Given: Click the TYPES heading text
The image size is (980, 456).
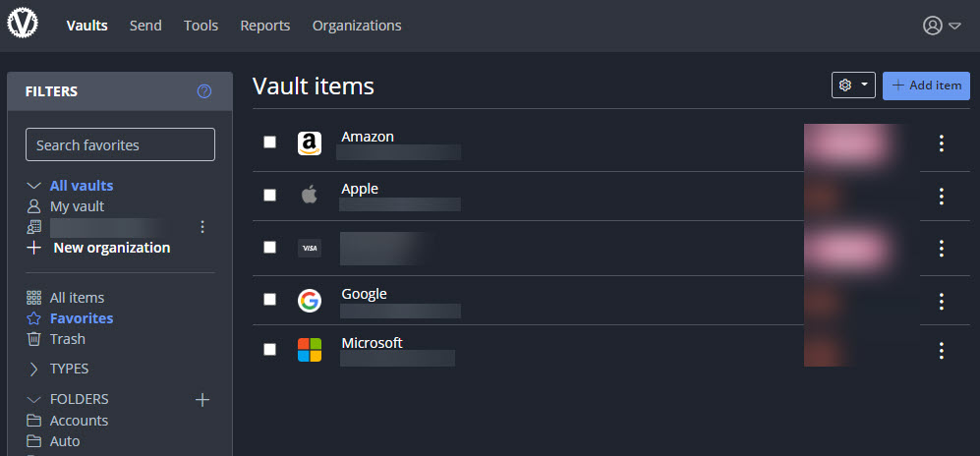Looking at the screenshot, I should tap(70, 370).
